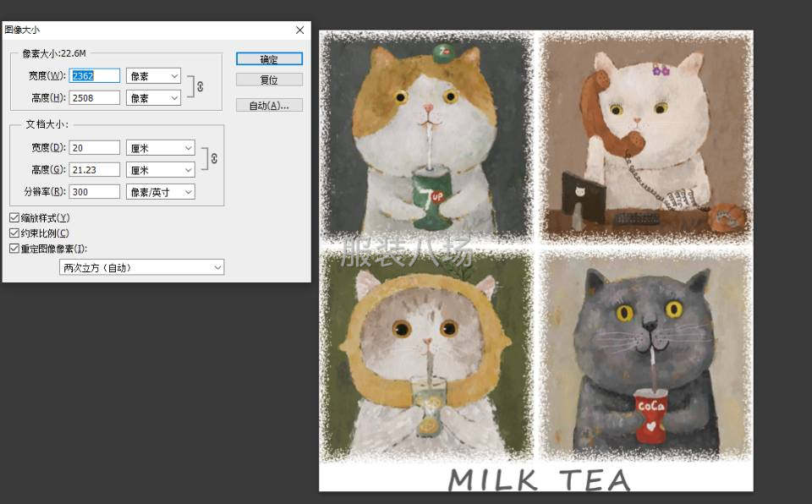Click the 文档大小 group label
This screenshot has height=504, width=812.
point(47,124)
